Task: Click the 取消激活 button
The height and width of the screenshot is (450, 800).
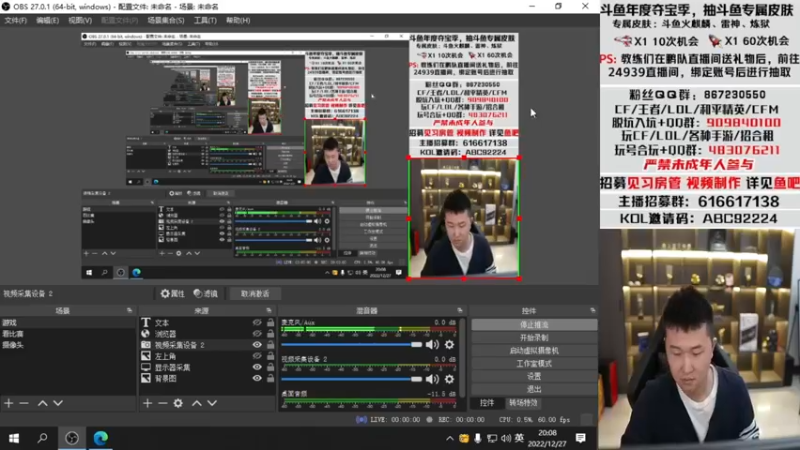Action: [x=255, y=293]
